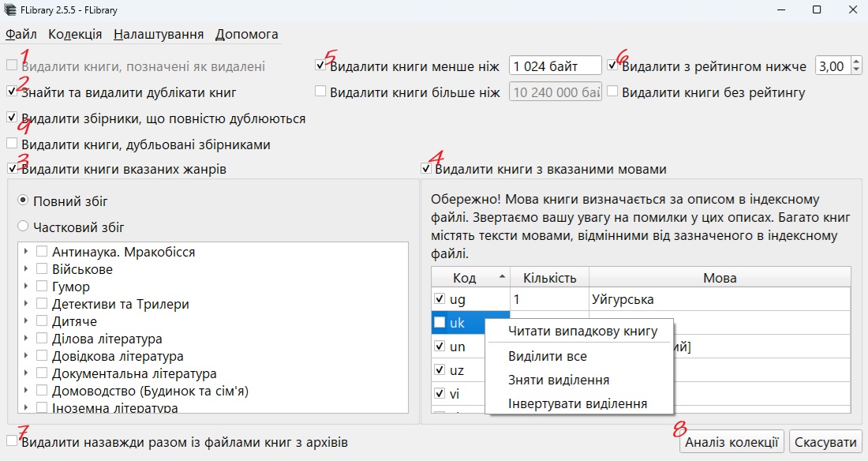
Task: Click the 'Скасувати' button
Action: pyautogui.click(x=825, y=441)
